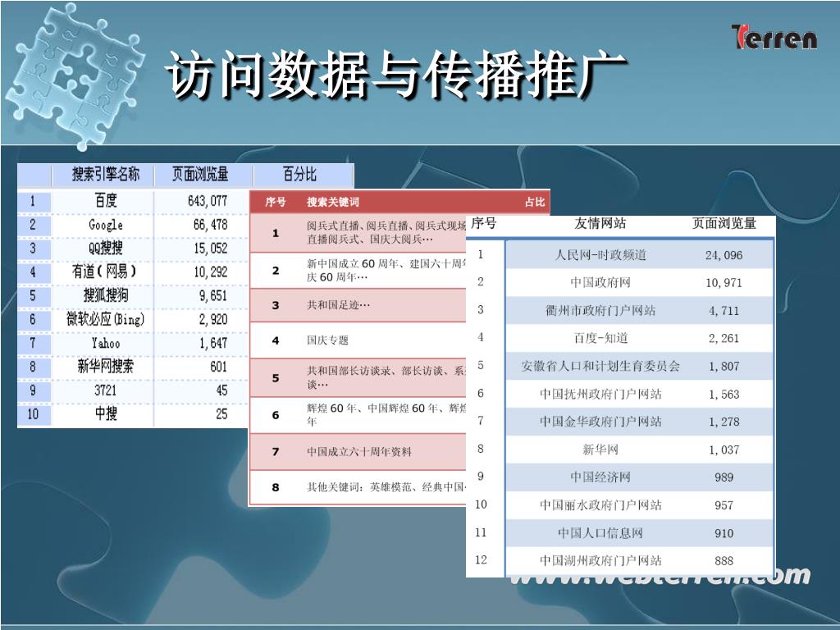Click keyword row 辉煌 60 年

click(358, 415)
